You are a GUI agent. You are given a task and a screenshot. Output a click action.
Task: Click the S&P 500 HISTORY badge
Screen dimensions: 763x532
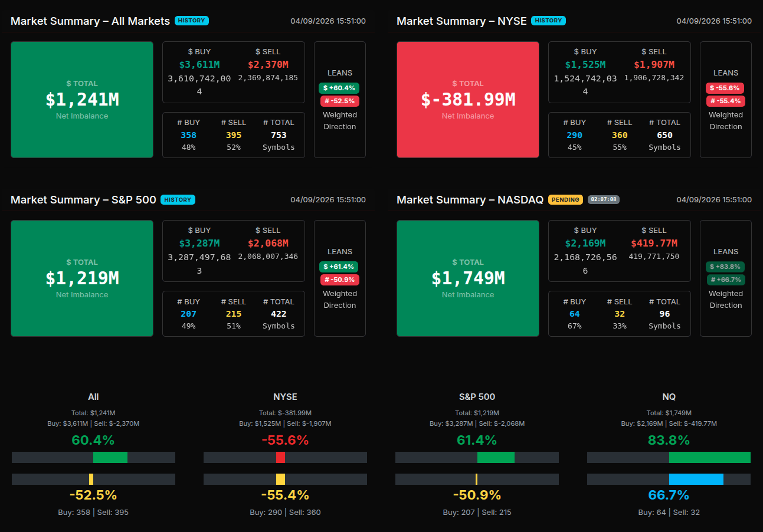(x=178, y=200)
